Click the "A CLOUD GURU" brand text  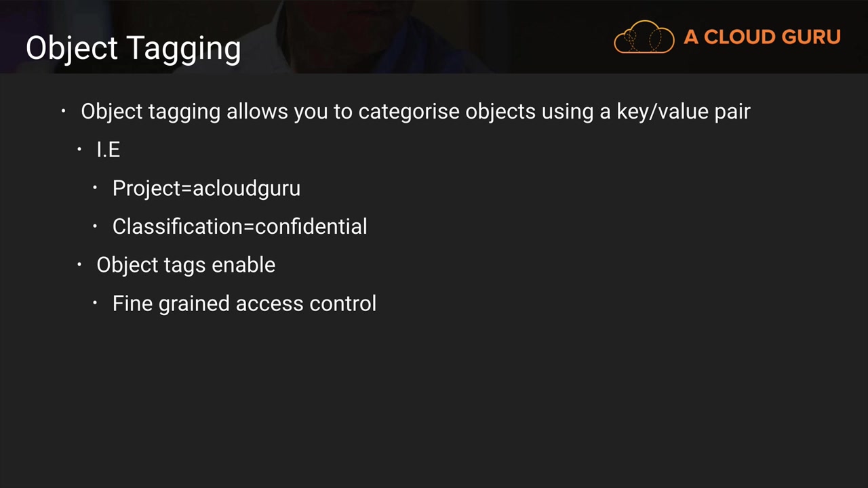[762, 37]
